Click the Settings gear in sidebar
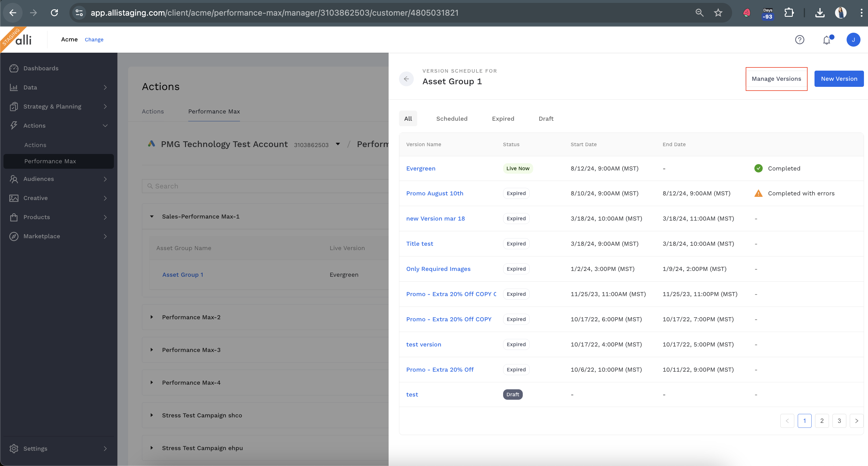 pos(14,448)
